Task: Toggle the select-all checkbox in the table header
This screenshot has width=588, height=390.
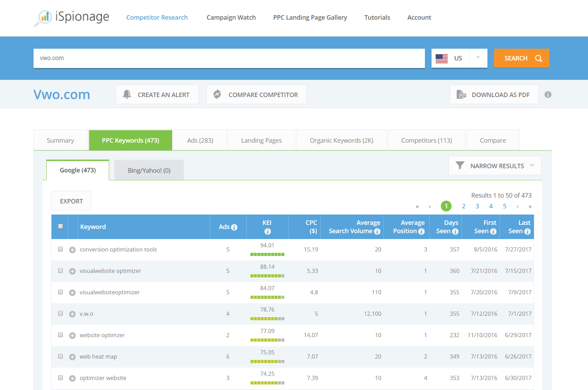Action: pyautogui.click(x=60, y=226)
